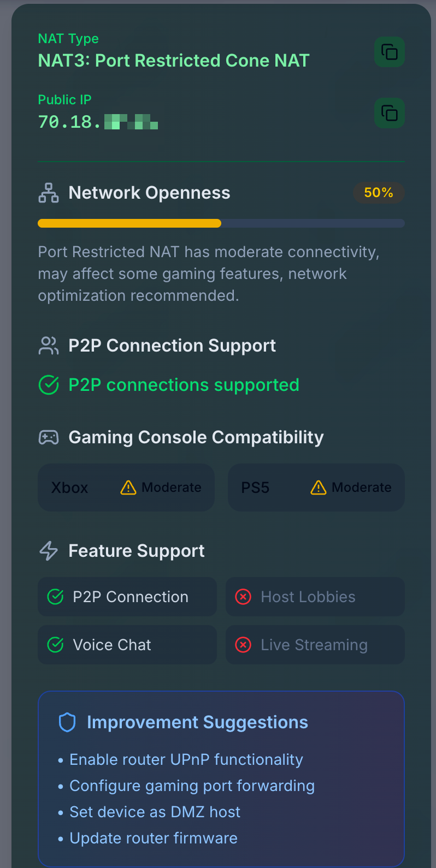Click the gamepad icon beside Gaming Console Compatibility
This screenshot has width=436, height=868.
point(48,437)
